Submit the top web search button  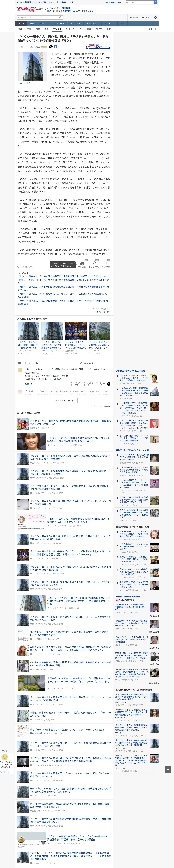(x=155, y=2)
